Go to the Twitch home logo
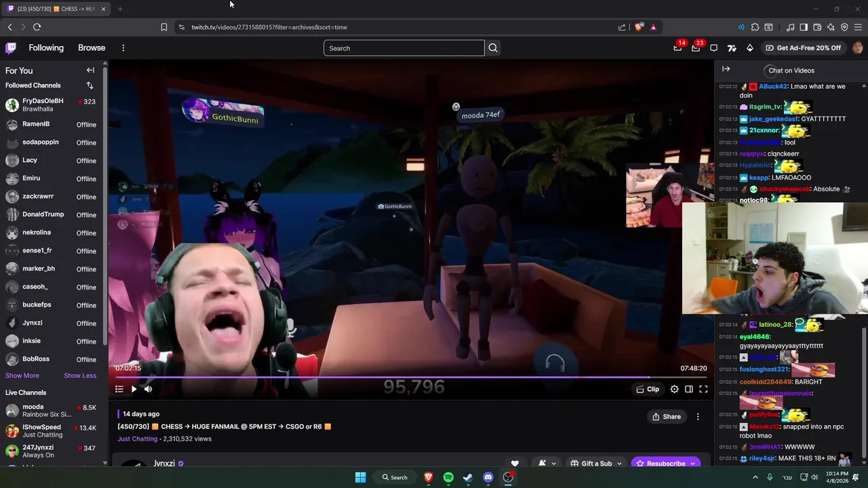This screenshot has width=868, height=488. coord(11,48)
